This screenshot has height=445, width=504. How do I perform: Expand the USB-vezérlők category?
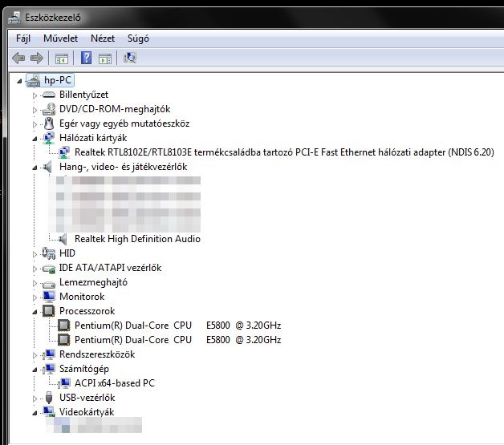35,398
